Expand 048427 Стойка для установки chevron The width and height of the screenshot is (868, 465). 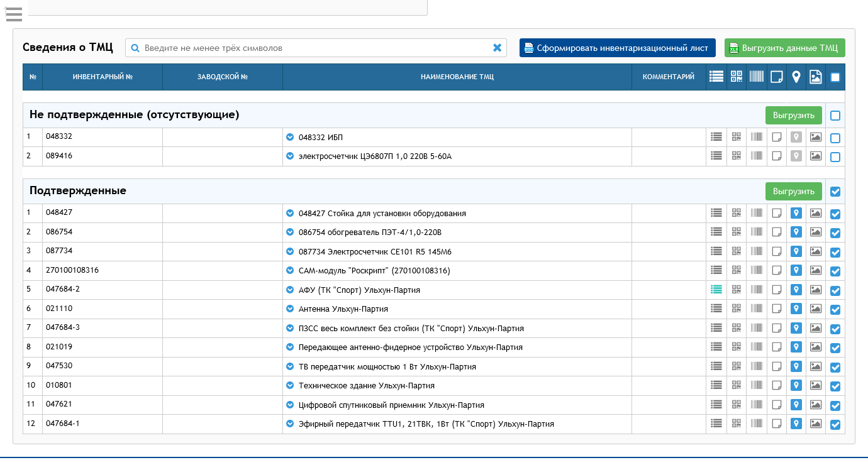[290, 213]
